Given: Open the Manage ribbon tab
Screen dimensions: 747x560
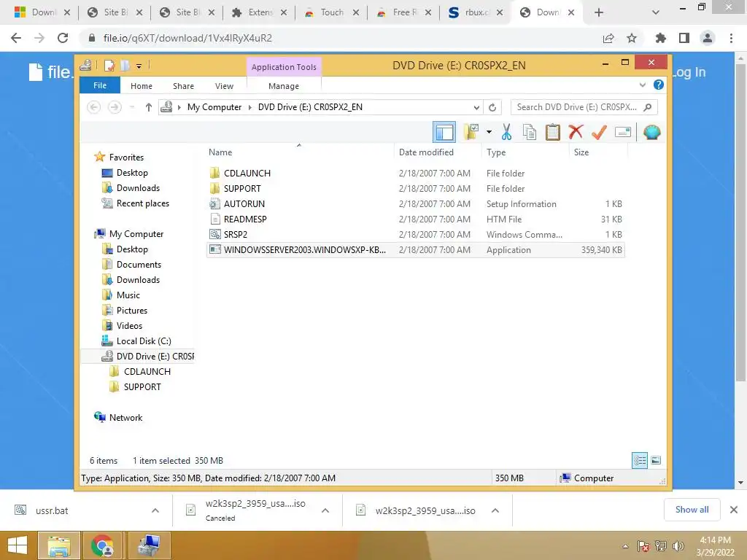Looking at the screenshot, I should point(284,86).
